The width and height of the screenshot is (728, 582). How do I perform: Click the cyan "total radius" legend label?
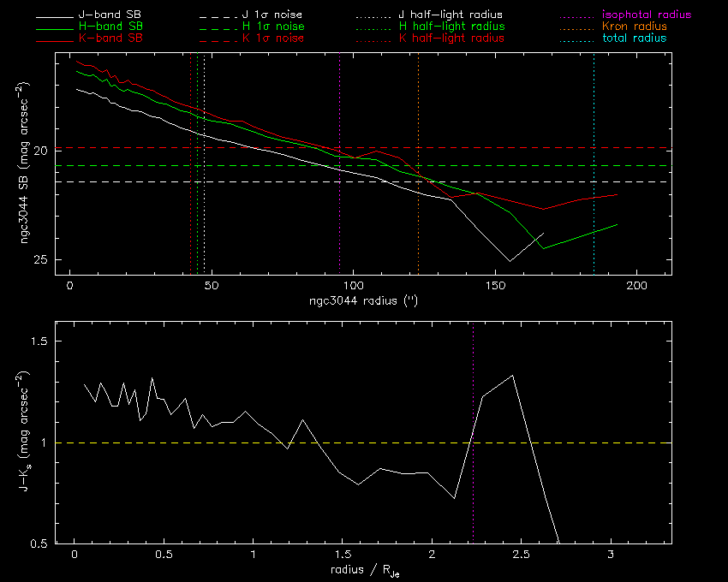pyautogui.click(x=632, y=39)
